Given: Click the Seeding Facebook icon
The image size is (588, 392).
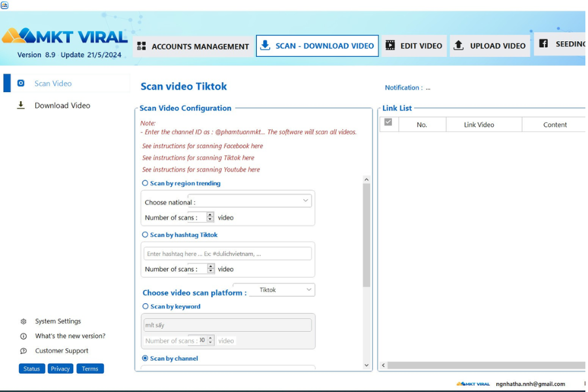Looking at the screenshot, I should click(x=544, y=44).
